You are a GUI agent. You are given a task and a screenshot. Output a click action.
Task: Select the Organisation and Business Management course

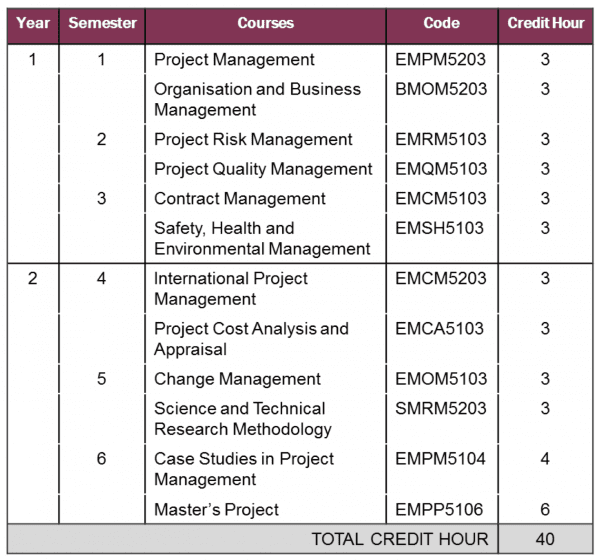[257, 99]
